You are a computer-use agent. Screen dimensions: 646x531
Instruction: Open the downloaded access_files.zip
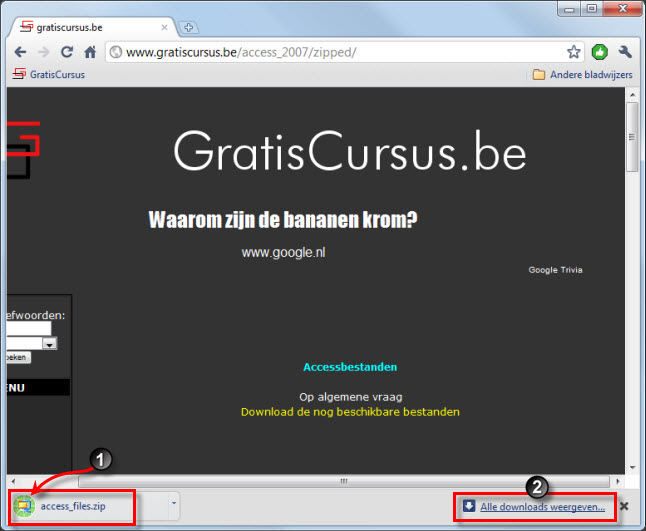[x=73, y=506]
